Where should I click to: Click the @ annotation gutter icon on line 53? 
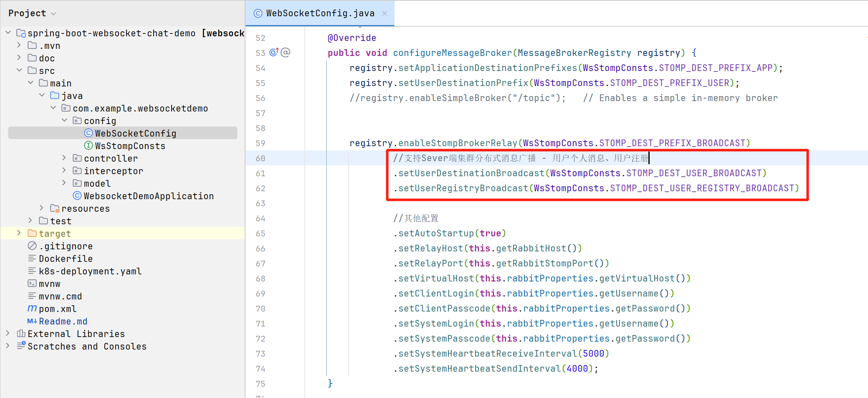pos(286,52)
